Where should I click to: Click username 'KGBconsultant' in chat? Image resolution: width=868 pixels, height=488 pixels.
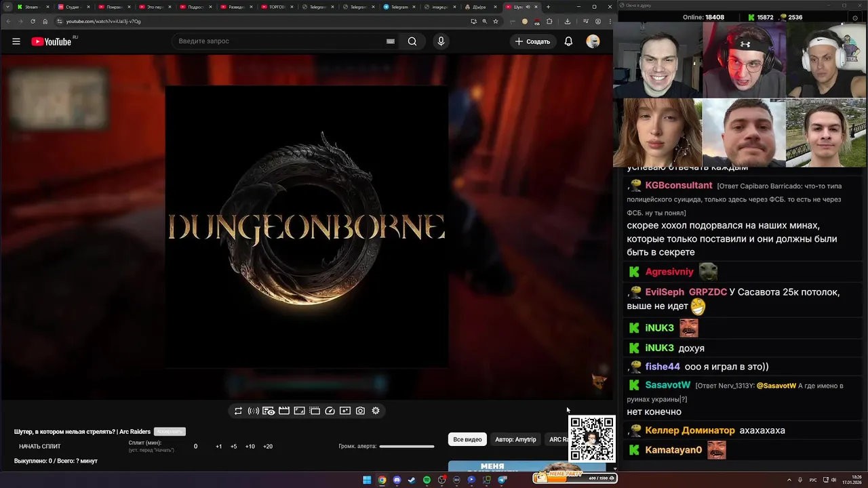[x=679, y=185]
